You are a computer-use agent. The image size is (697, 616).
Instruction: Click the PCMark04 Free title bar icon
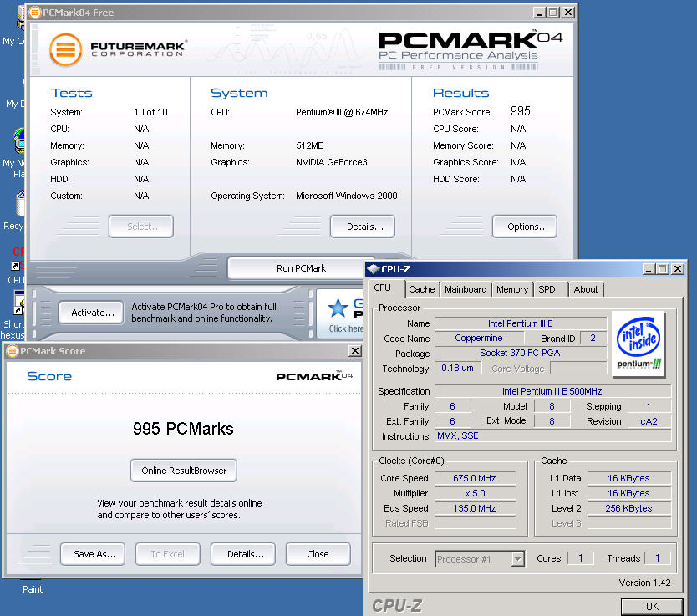(34, 13)
